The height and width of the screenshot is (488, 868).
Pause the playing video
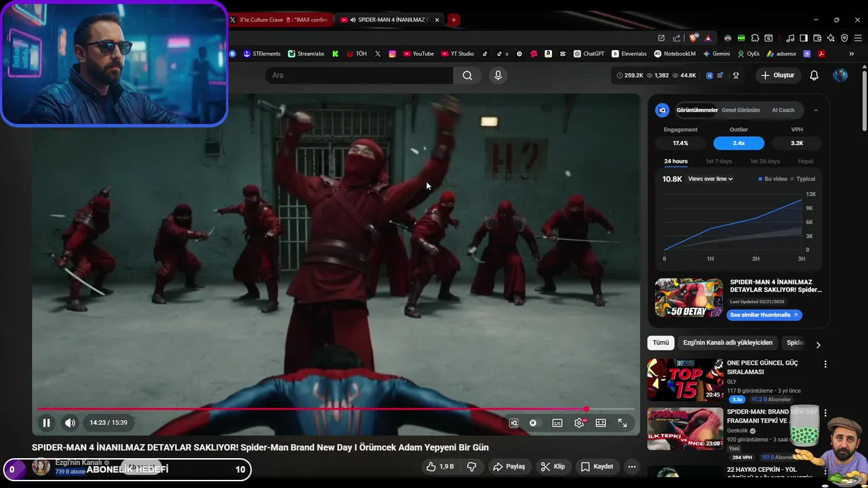(x=46, y=423)
